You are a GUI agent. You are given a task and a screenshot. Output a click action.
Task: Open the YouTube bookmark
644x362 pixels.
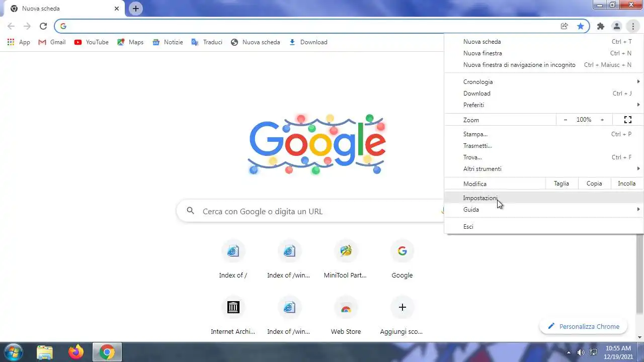[x=91, y=42]
